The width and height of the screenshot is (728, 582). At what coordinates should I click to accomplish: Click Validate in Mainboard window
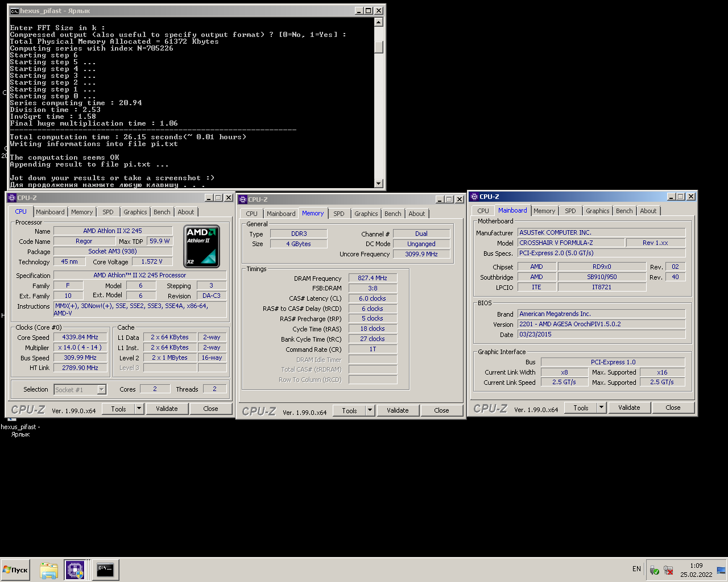click(x=629, y=408)
